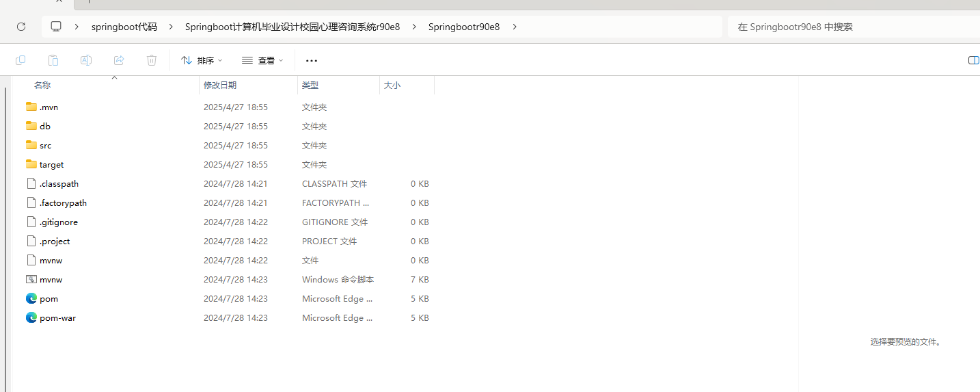Expand chevron after springboot代码 breadcrumb

tap(171, 27)
